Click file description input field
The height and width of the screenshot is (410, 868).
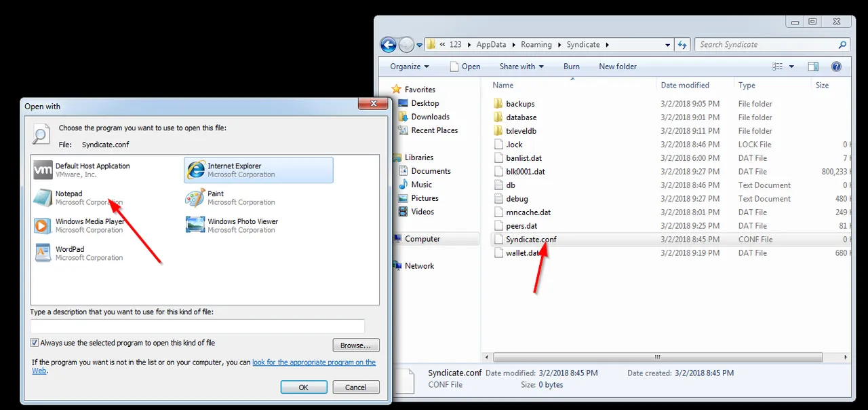click(197, 326)
